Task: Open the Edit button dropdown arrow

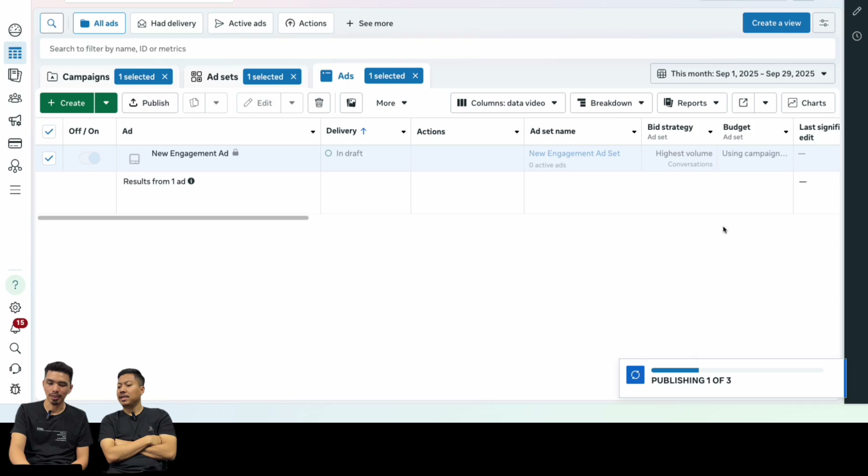Action: point(292,103)
